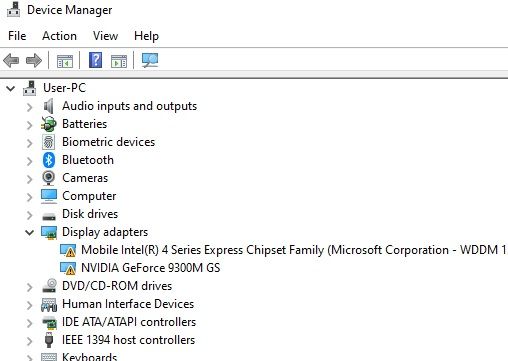Expand IEEE 1394 host controllers category
The width and height of the screenshot is (508, 361).
(30, 341)
